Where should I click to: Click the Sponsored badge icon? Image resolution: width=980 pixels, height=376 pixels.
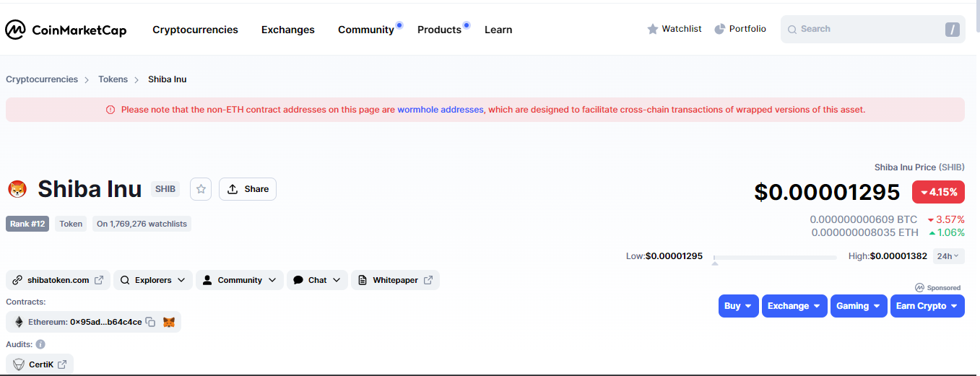click(x=919, y=287)
